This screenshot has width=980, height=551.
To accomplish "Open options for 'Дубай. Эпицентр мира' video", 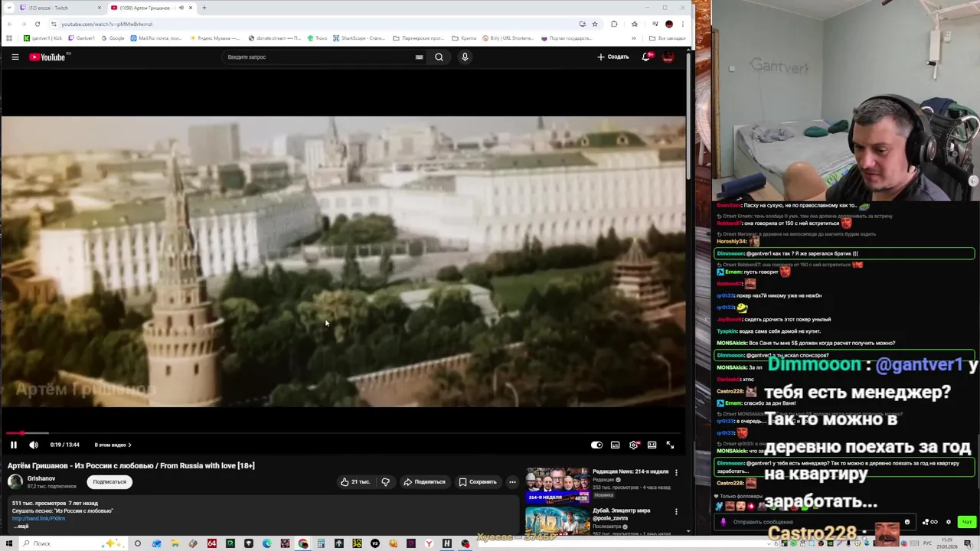I will [x=676, y=511].
